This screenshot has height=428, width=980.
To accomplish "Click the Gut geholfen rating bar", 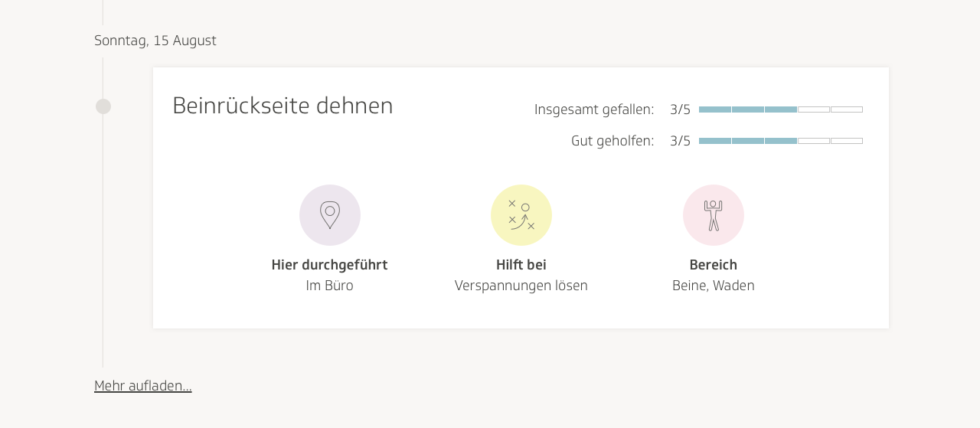I will point(780,141).
